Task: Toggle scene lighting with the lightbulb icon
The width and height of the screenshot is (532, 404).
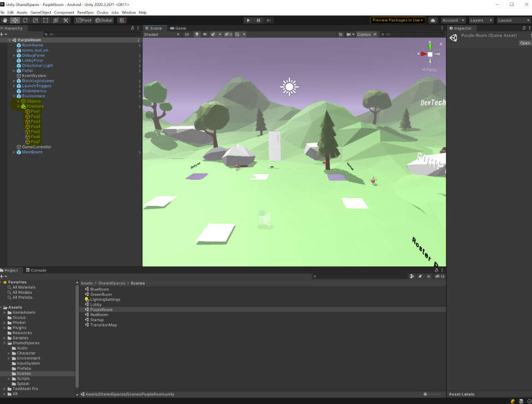Action: (x=197, y=34)
